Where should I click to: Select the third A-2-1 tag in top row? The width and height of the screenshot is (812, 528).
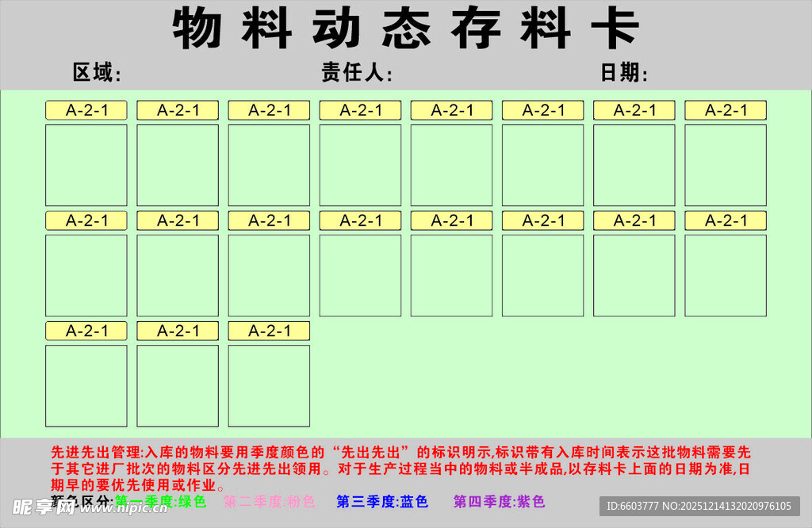point(268,110)
